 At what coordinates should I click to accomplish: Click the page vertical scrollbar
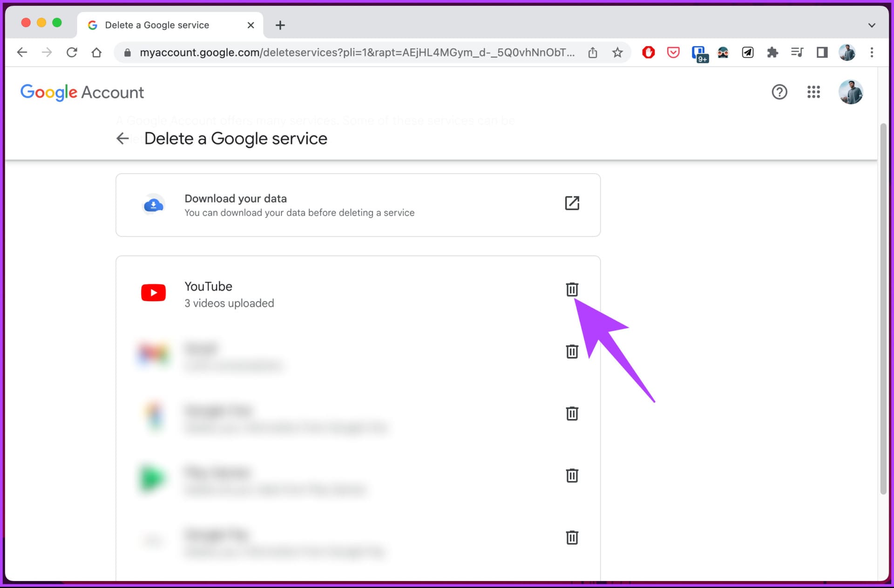coord(883,309)
